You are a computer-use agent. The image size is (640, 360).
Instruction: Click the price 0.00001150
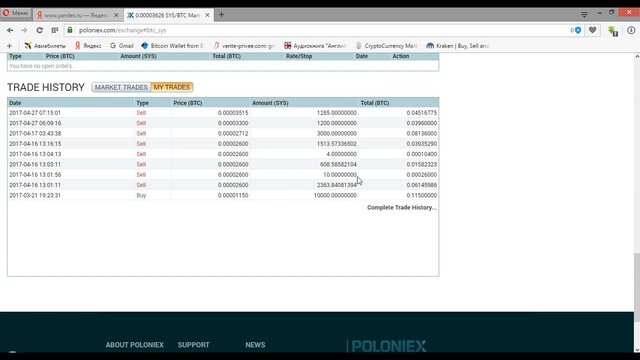[x=233, y=195]
